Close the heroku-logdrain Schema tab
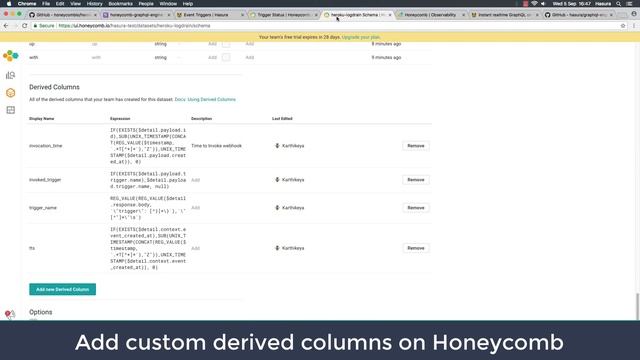Screen dimensions: 640x360 click(x=390, y=15)
